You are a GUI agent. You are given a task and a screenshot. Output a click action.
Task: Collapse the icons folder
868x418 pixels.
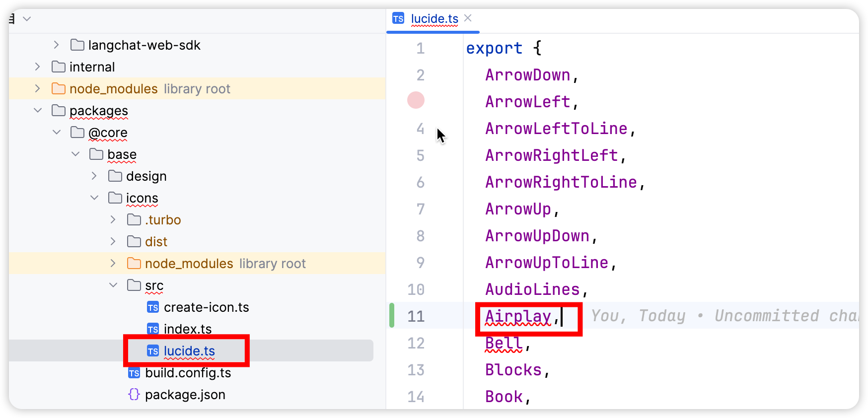[x=94, y=198]
